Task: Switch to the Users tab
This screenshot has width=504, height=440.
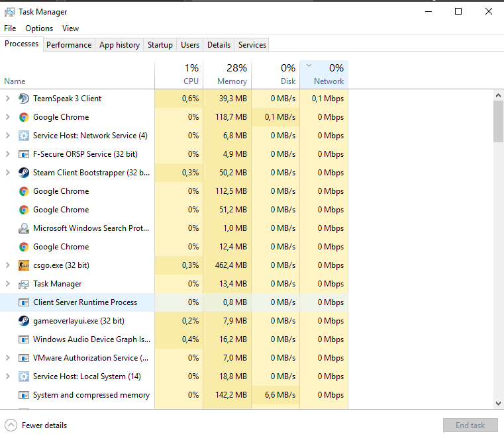Action: (x=190, y=44)
